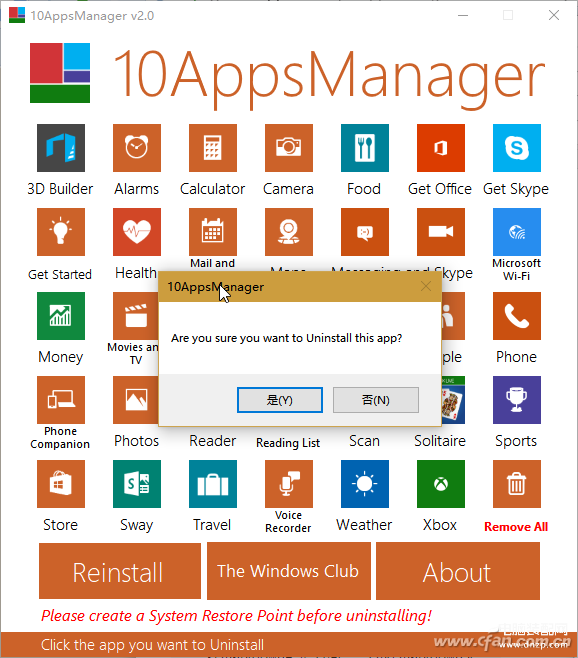The image size is (578, 658).
Task: Click the red Remove All label
Action: point(516,527)
